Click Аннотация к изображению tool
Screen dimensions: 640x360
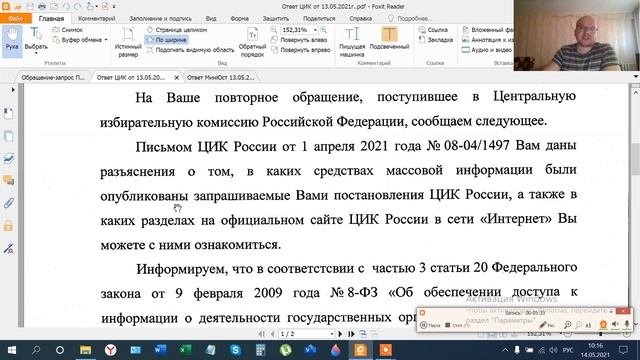(x=487, y=40)
